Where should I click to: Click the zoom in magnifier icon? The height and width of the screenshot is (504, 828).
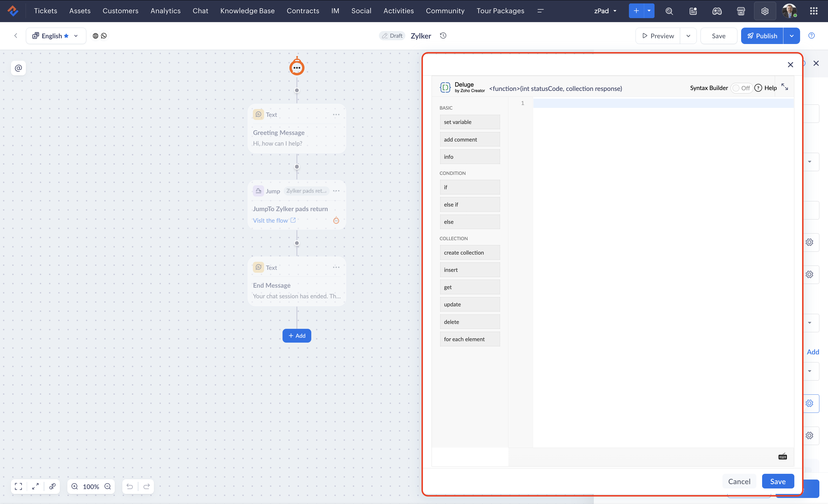[x=75, y=486]
